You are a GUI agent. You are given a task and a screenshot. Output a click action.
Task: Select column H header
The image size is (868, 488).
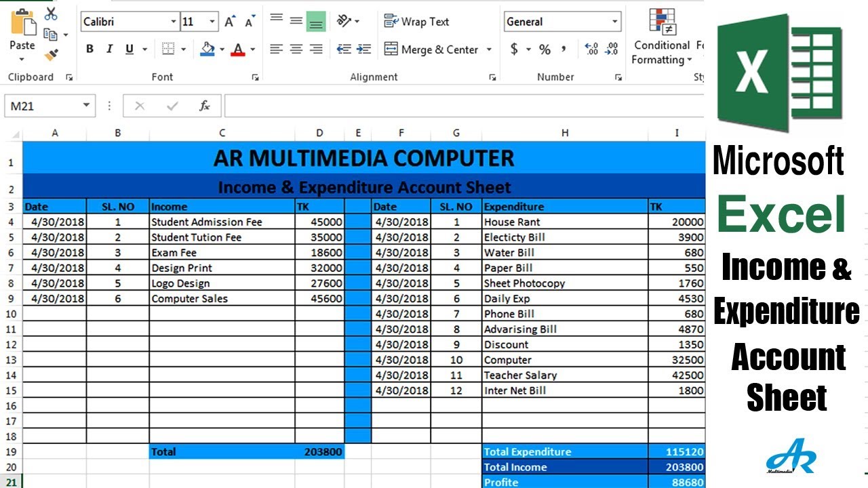tap(565, 133)
